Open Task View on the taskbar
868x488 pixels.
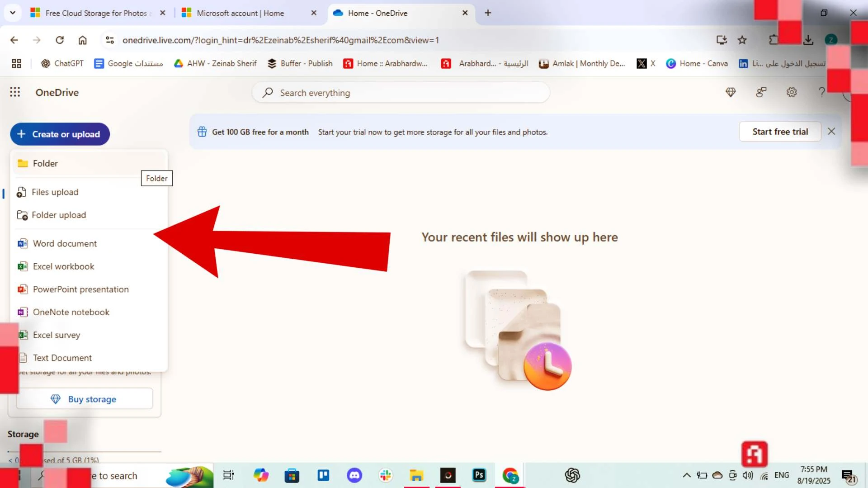pyautogui.click(x=229, y=475)
